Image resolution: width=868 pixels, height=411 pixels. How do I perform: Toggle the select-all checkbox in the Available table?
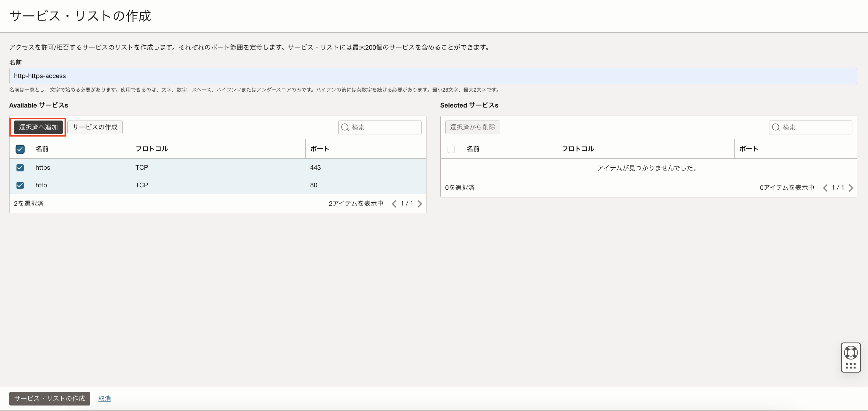tap(20, 149)
